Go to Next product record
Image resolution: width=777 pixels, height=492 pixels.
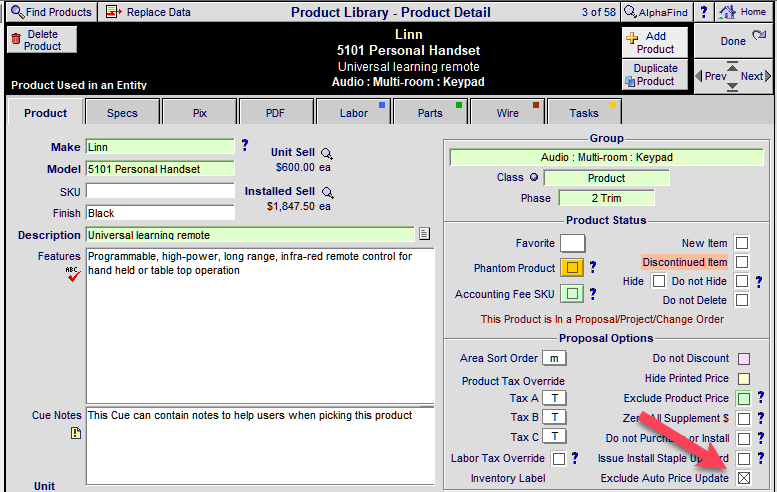coord(756,76)
